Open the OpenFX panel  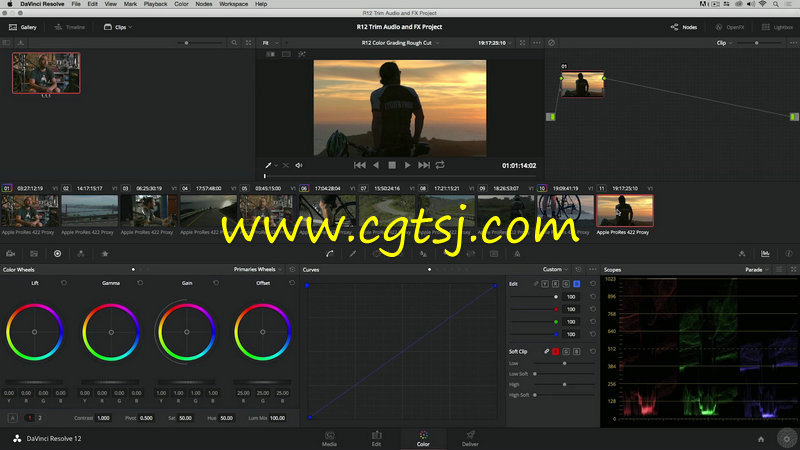point(730,27)
